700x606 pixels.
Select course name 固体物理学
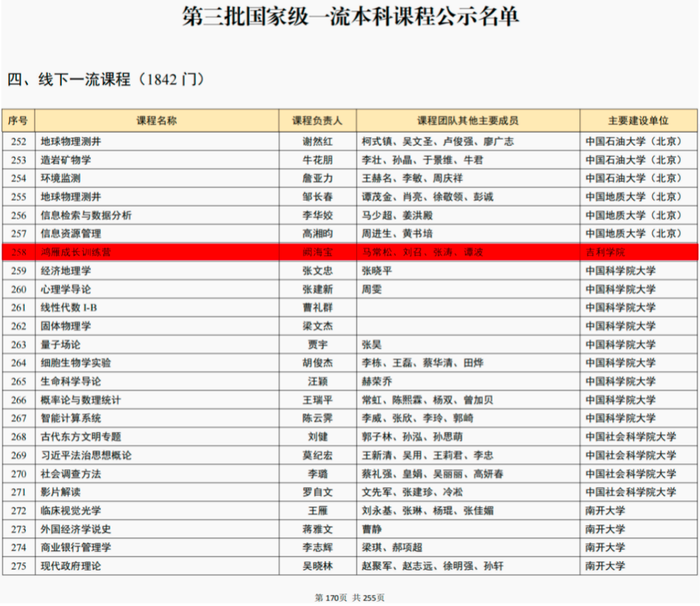[x=65, y=326]
